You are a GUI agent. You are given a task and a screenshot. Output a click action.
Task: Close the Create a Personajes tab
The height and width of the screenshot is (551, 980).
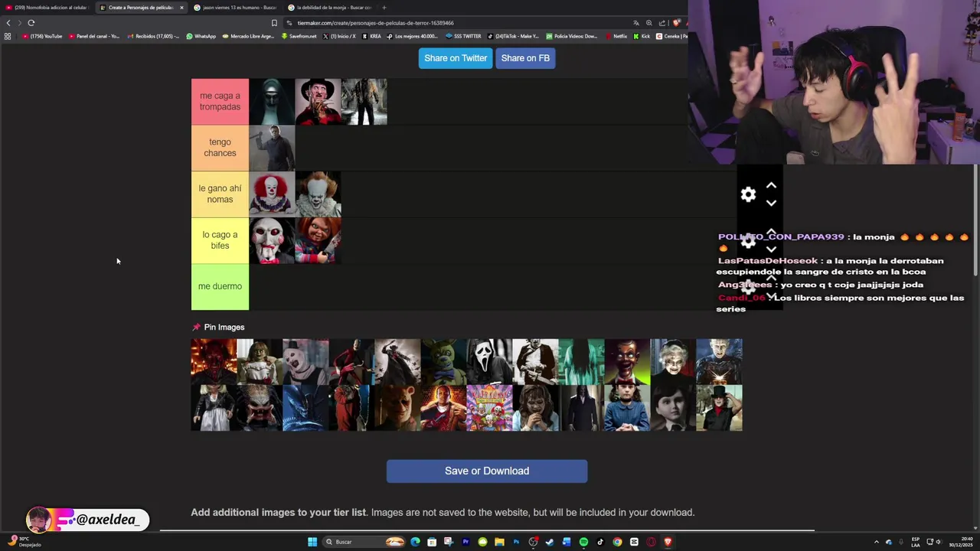181,8
